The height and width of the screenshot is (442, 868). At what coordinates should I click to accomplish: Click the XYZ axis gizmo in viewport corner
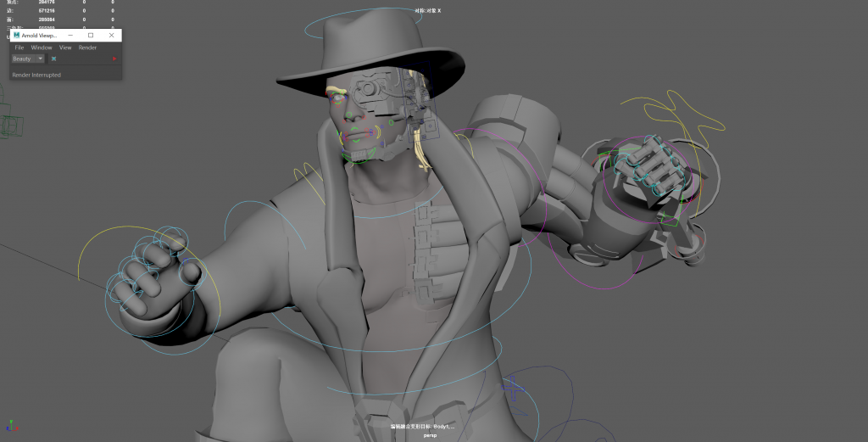[x=12, y=425]
